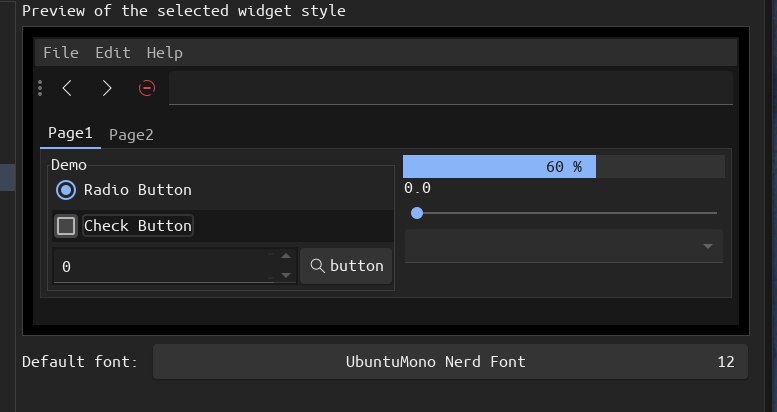Click the red stop circle icon
The image size is (777, 412).
click(x=147, y=88)
